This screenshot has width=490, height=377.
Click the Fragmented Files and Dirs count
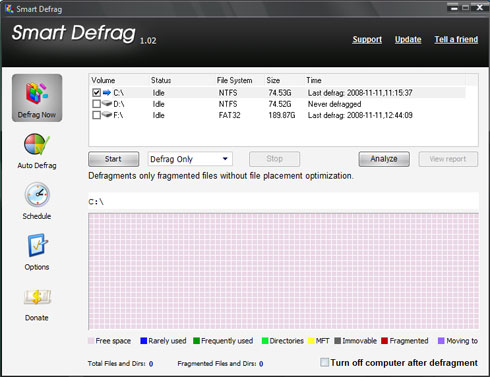[261, 364]
